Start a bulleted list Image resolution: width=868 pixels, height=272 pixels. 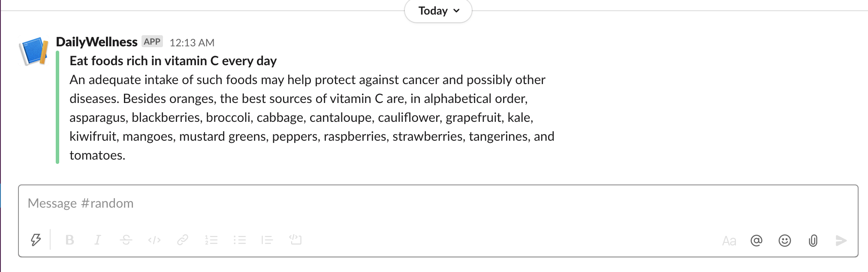239,240
